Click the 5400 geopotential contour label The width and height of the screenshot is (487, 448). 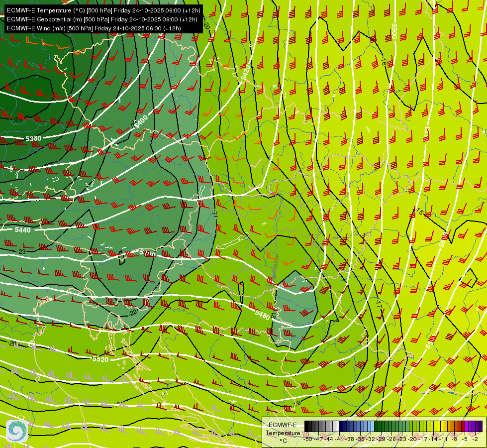point(142,120)
